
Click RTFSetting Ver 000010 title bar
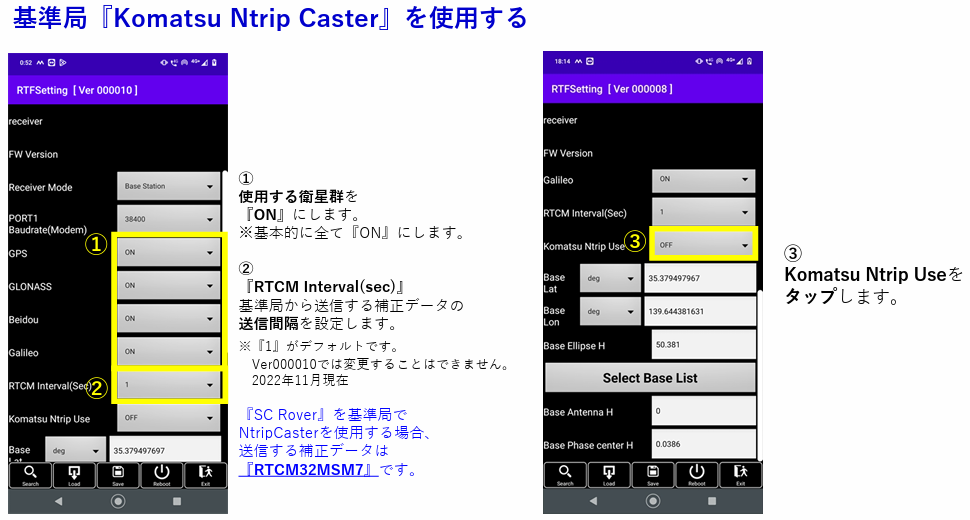118,90
